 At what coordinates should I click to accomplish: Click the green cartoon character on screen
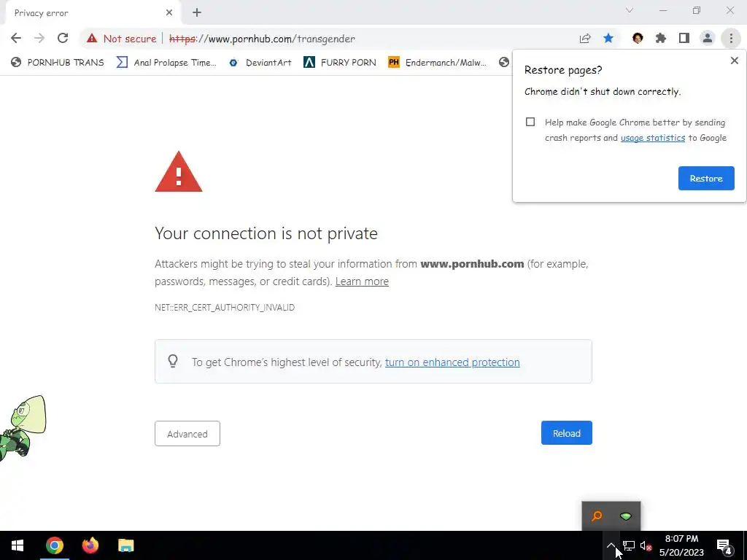(x=23, y=428)
